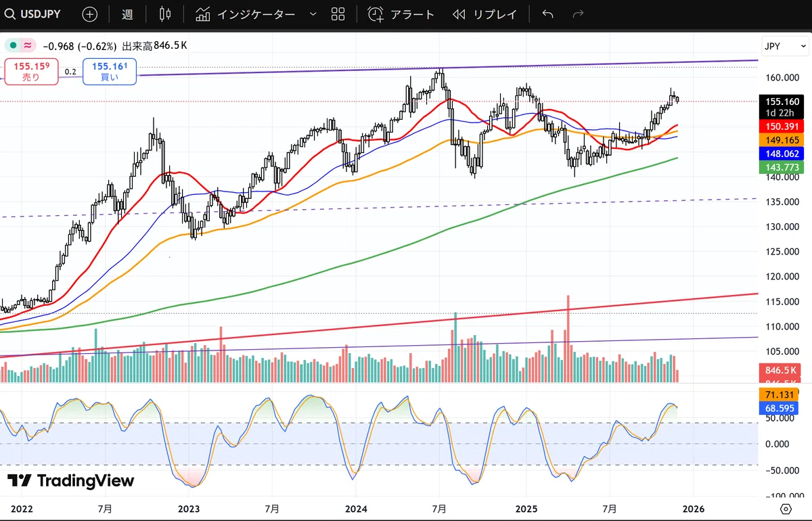Create alert with アラート button
812x521 pixels.
click(x=401, y=14)
